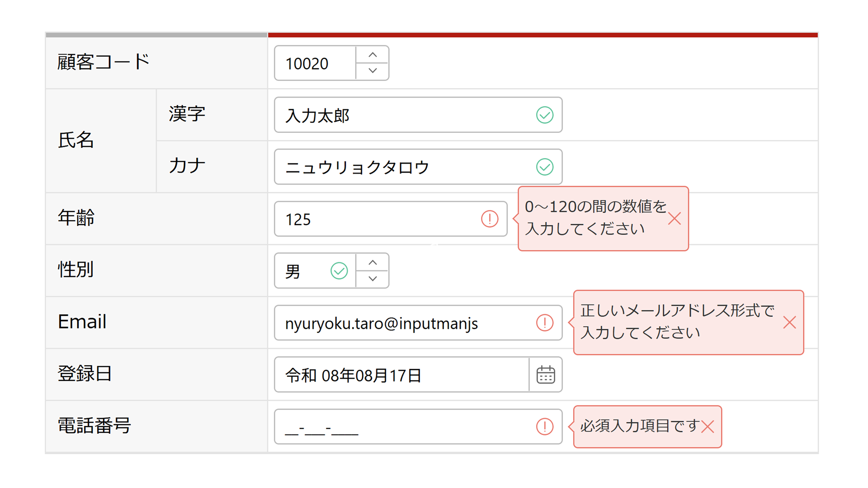The image size is (868, 488).
Task: Increase customer code with the up arrow
Action: (373, 55)
